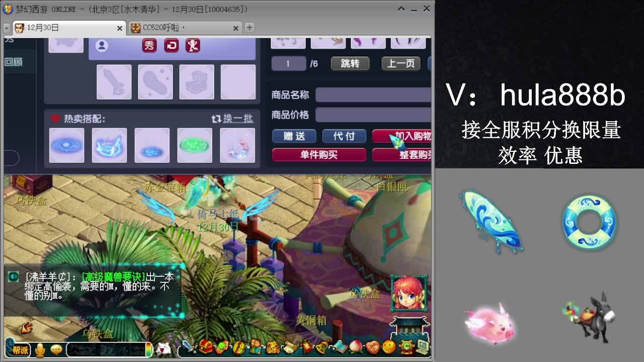
Task: Toggle the speaker icon in chat message
Action: 14,277
